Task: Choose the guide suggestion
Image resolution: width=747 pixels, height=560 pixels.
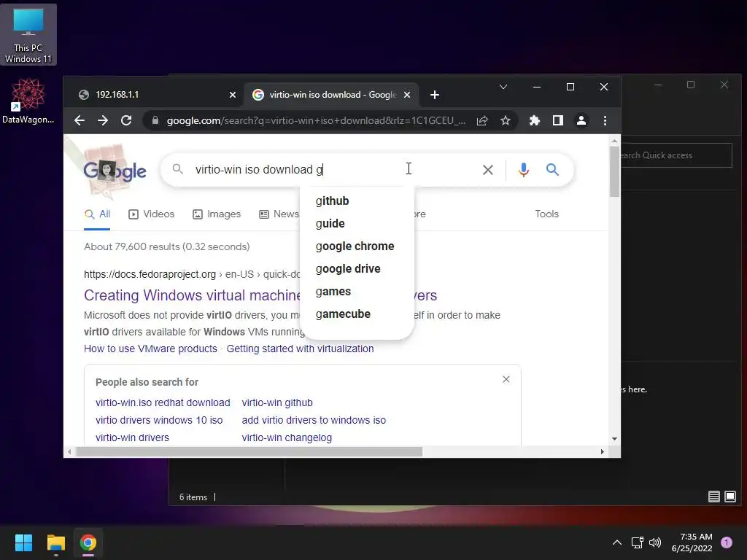Action: [x=357, y=223]
